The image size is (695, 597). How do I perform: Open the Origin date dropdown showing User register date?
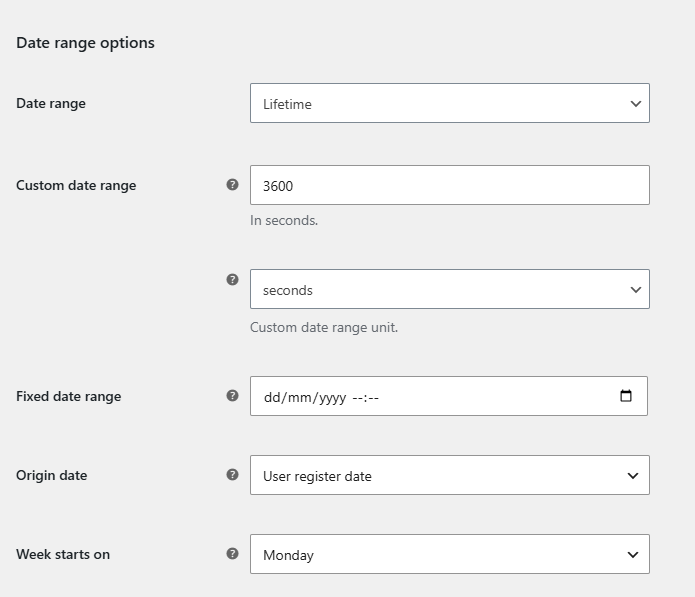click(x=449, y=475)
